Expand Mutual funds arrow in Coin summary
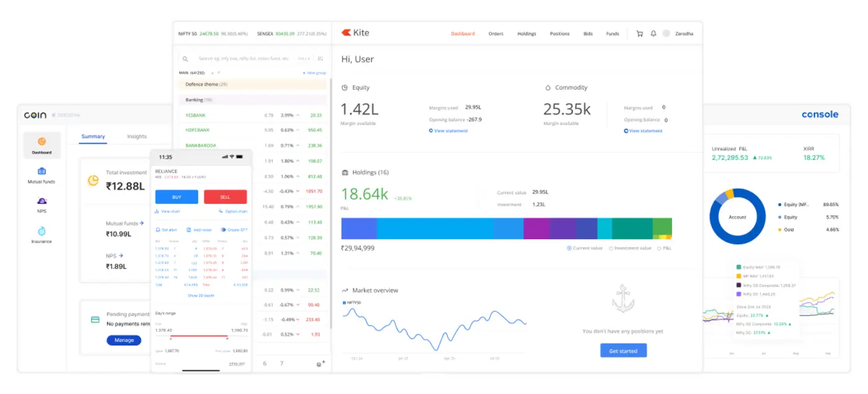 click(142, 223)
